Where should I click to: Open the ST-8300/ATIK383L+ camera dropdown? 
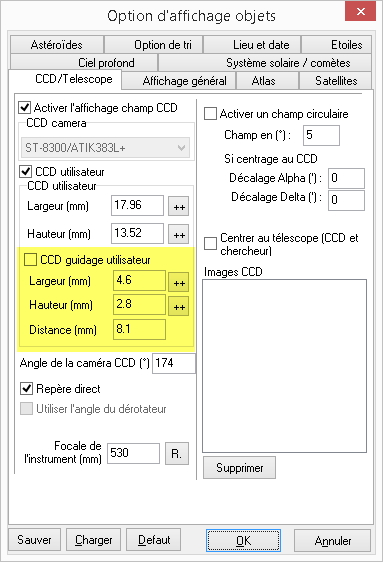(x=105, y=147)
